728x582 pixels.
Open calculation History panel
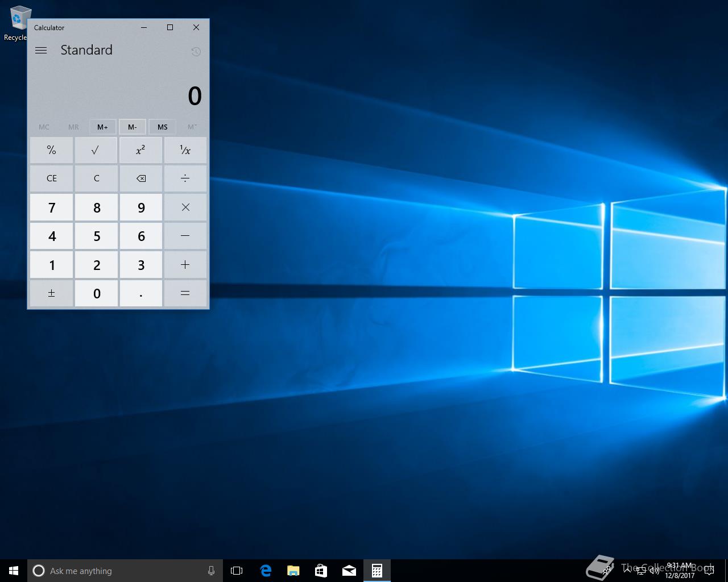click(x=196, y=51)
